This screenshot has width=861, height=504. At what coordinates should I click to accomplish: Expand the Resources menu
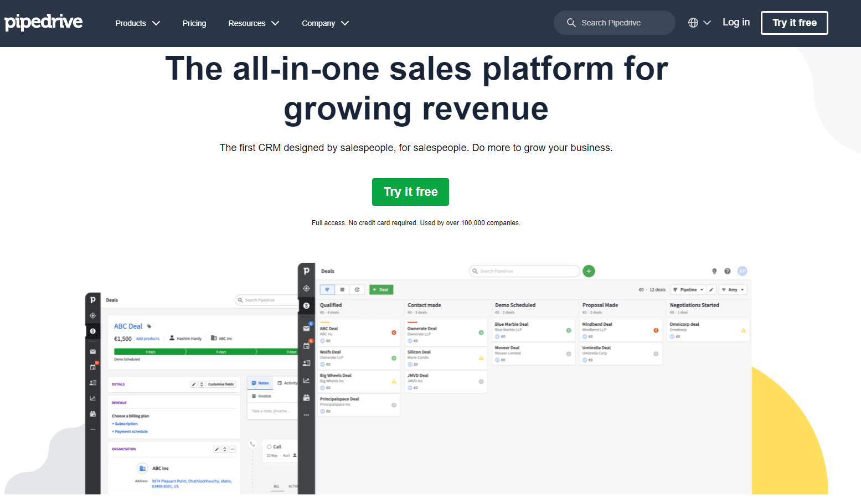254,23
